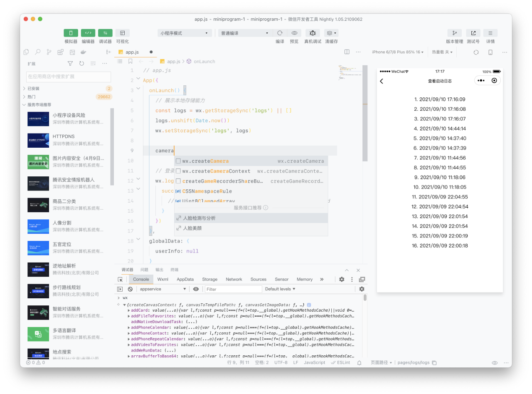Viewport: 532px width, 394px height.
Task: Open the Docker whale icon in sidebar
Action: 84,52
